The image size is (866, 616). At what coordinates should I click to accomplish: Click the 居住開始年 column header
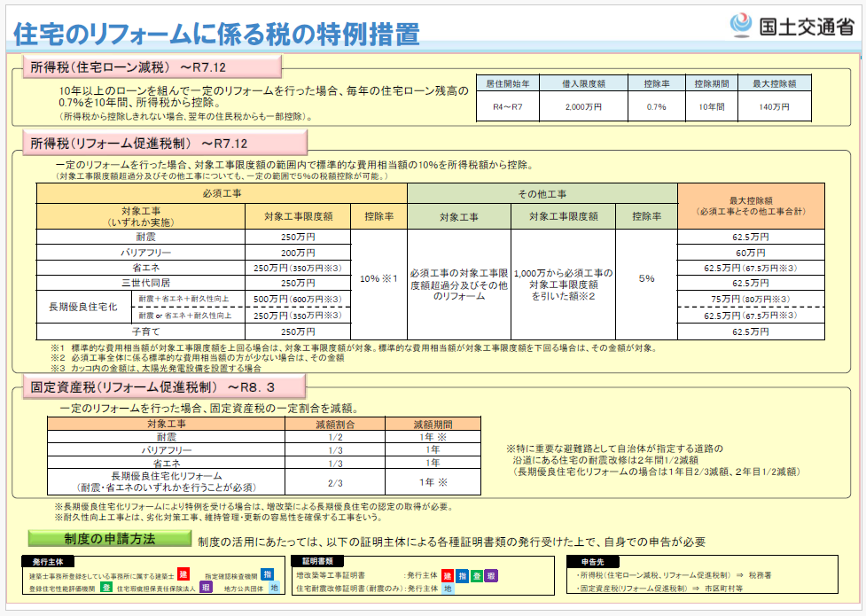click(x=508, y=83)
